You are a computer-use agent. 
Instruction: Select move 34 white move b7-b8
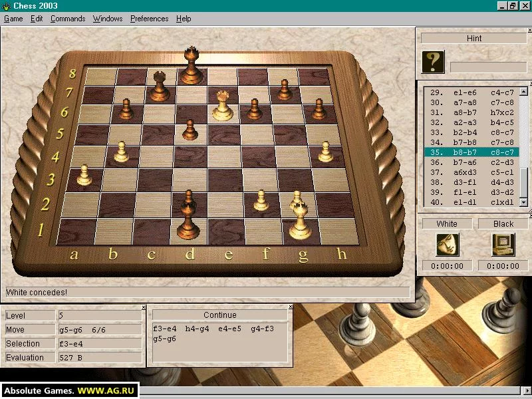(465, 142)
